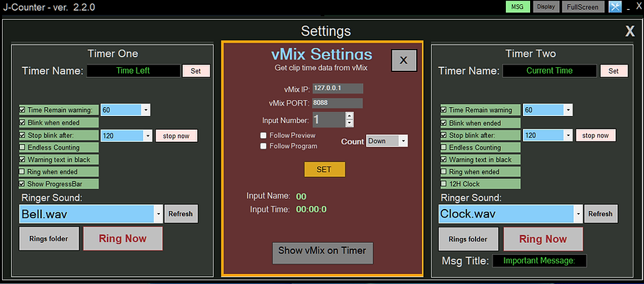Image resolution: width=644 pixels, height=284 pixels.
Task: Click the Timer Two heading
Action: (x=531, y=54)
